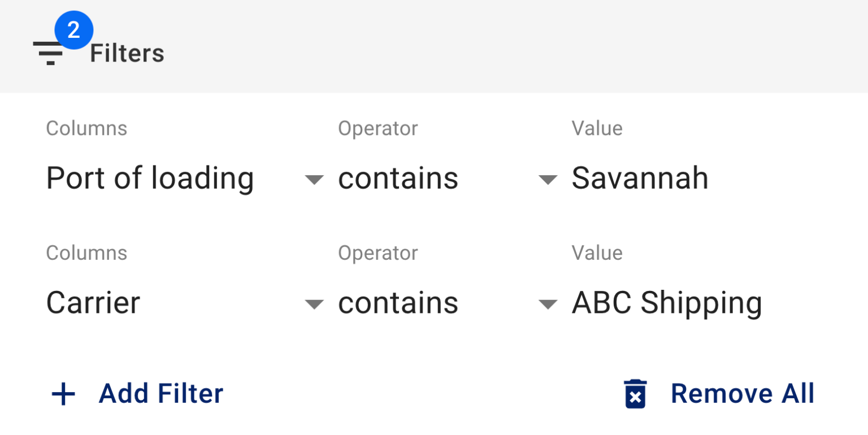This screenshot has height=435, width=868.
Task: Select the Filters panel title
Action: coord(126,53)
